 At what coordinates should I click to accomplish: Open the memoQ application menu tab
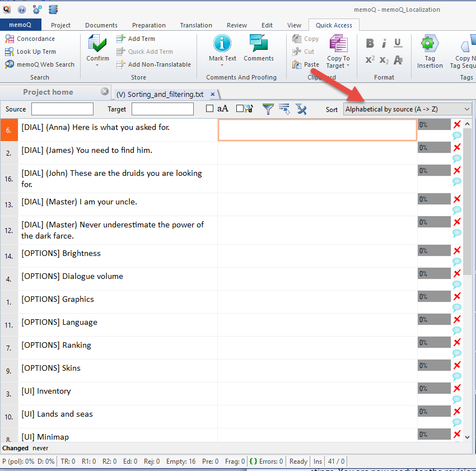20,25
